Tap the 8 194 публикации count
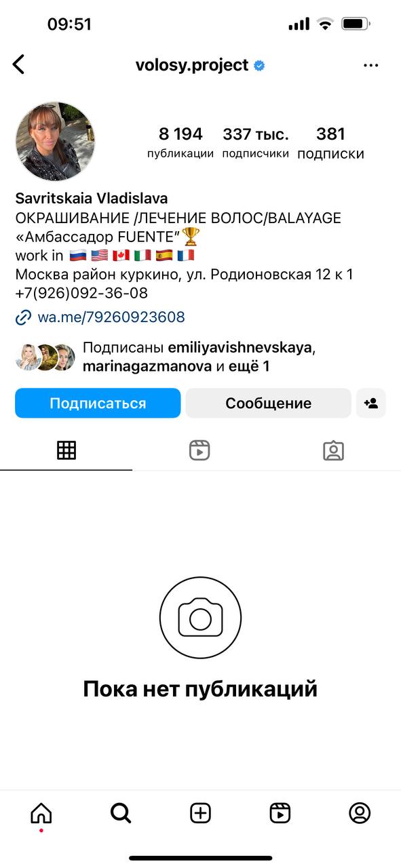The image size is (401, 868). (180, 142)
